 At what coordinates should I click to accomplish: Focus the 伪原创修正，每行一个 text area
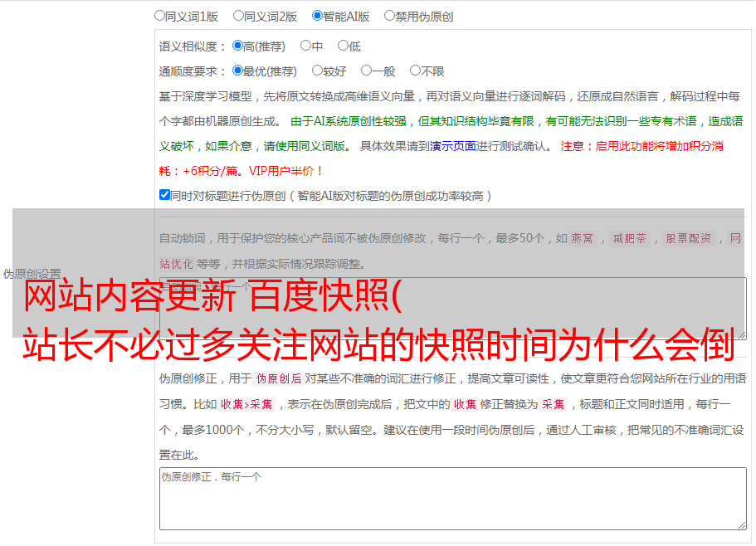(x=453, y=499)
